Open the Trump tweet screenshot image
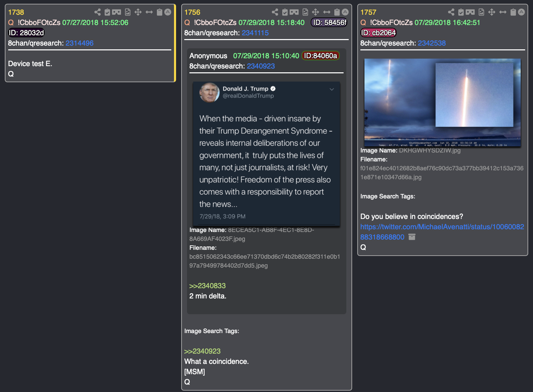The height and width of the screenshot is (392, 533). 266,154
